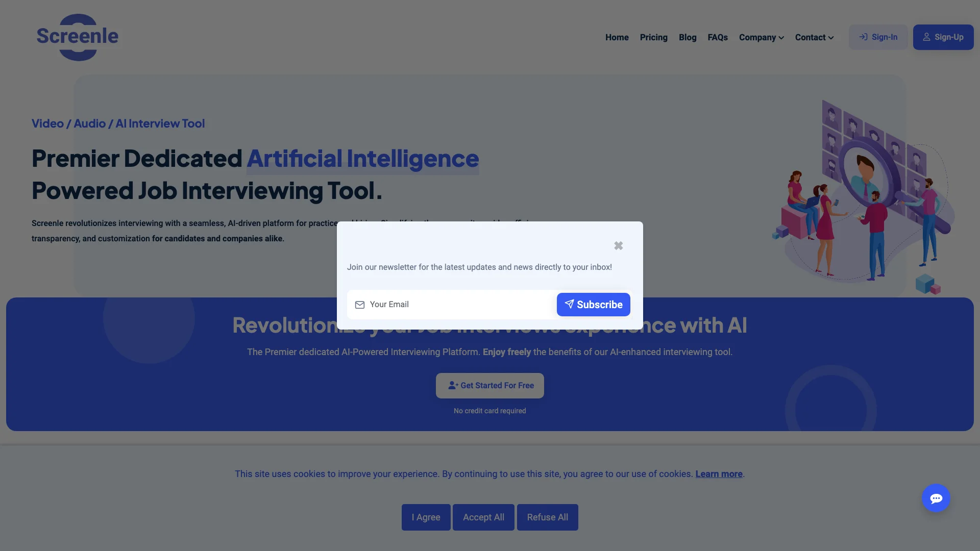Click the 'No credit card required' text
Viewport: 980px width, 551px height.
point(489,411)
